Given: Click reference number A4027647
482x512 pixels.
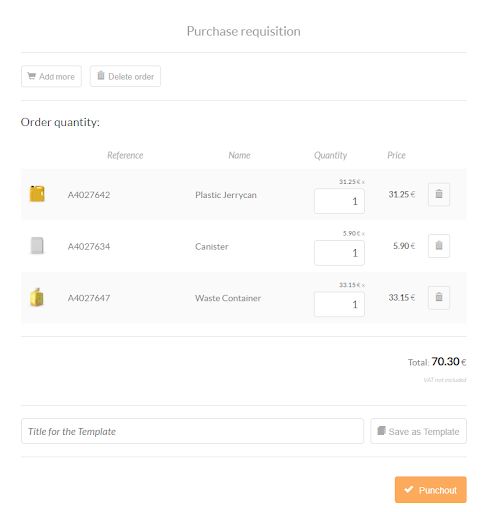Looking at the screenshot, I should 89,298.
